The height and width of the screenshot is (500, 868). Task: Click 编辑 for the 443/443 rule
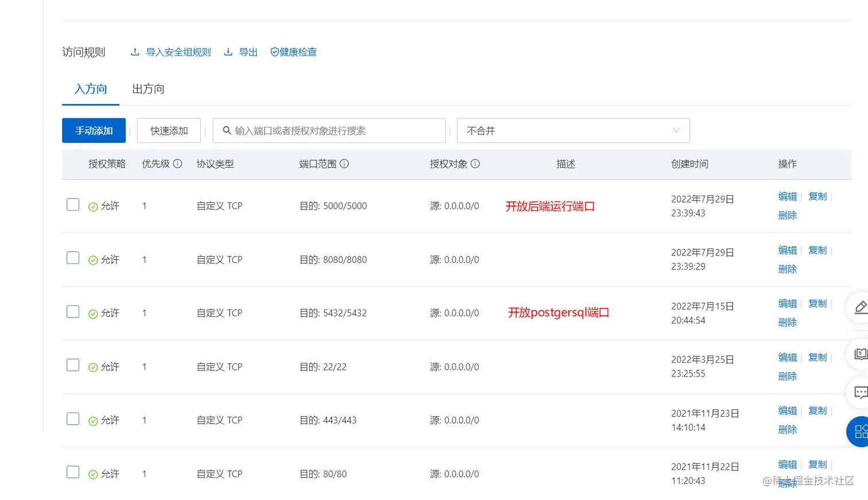788,411
